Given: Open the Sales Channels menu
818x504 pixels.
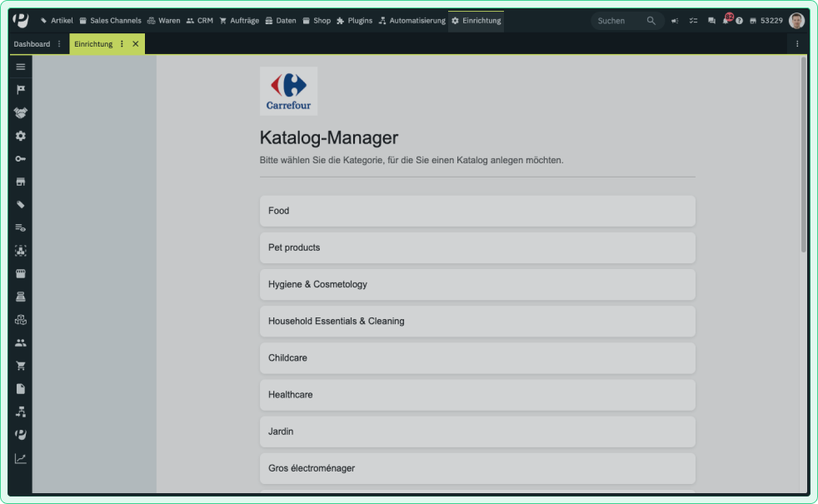Looking at the screenshot, I should coord(110,21).
